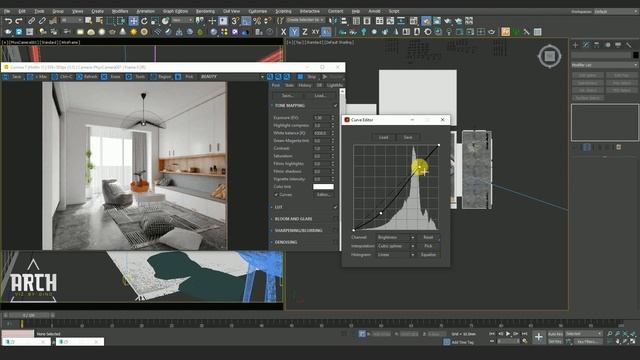Click the Align tool icon
Screen dimensions: 640x360
point(344,20)
